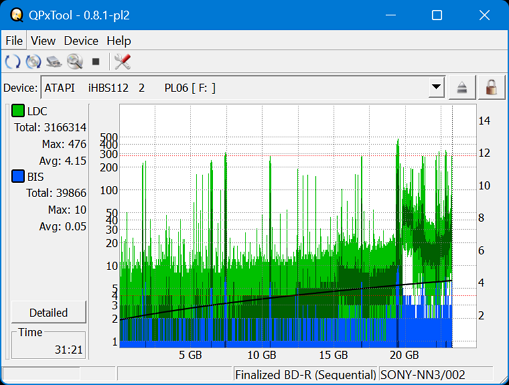Image resolution: width=509 pixels, height=385 pixels.
Task: Open preferences with the wrench-screwdriver icon
Action: click(x=122, y=62)
